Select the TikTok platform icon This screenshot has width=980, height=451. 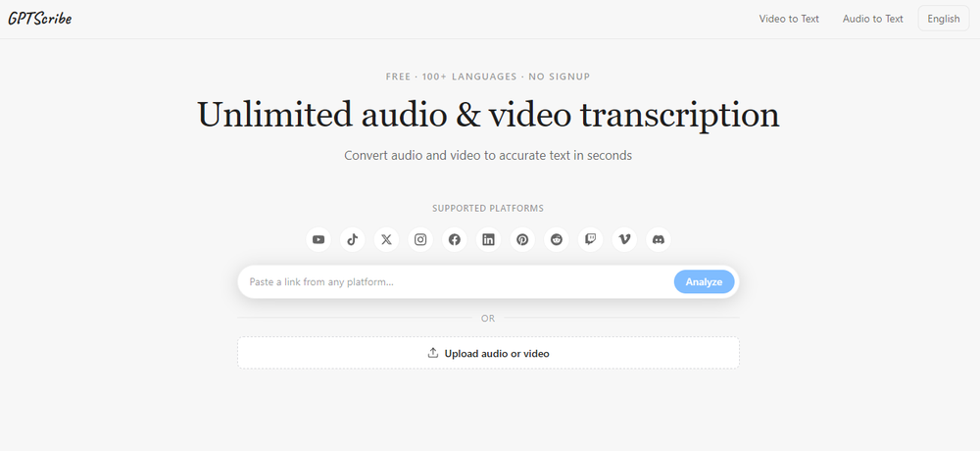coord(353,239)
